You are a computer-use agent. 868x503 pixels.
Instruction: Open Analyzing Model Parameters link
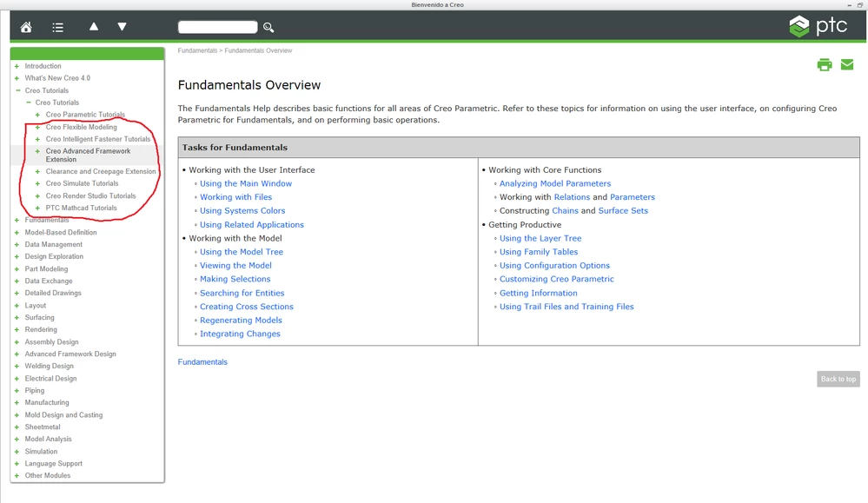click(555, 183)
